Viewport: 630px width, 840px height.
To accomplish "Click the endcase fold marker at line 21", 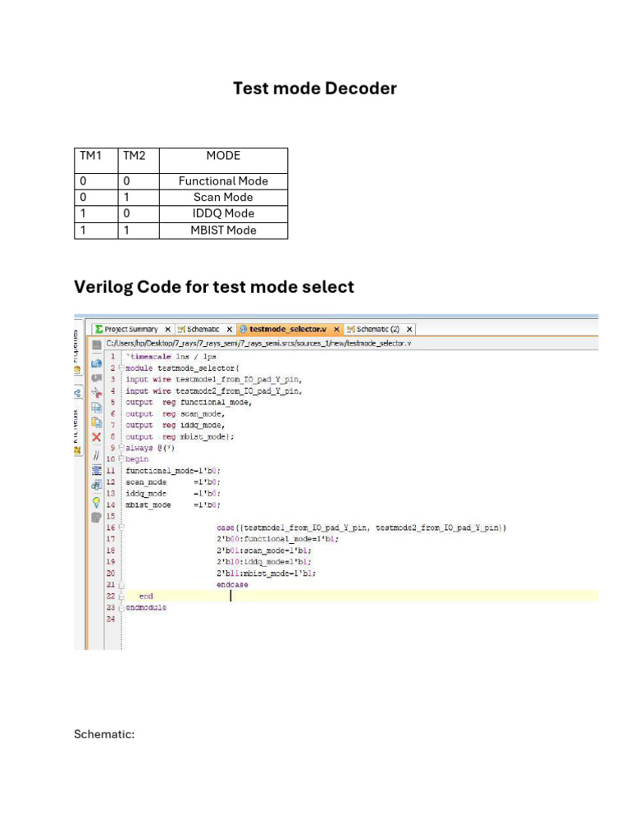I will [121, 585].
